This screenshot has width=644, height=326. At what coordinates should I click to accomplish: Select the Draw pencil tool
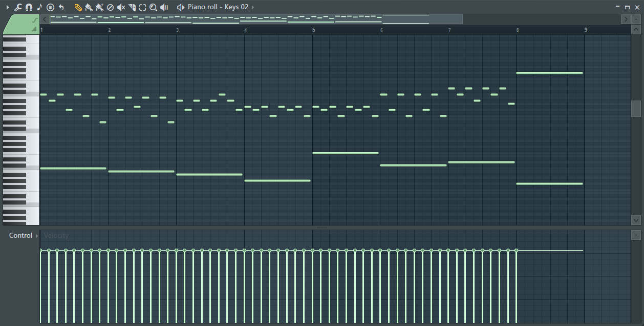coord(78,7)
